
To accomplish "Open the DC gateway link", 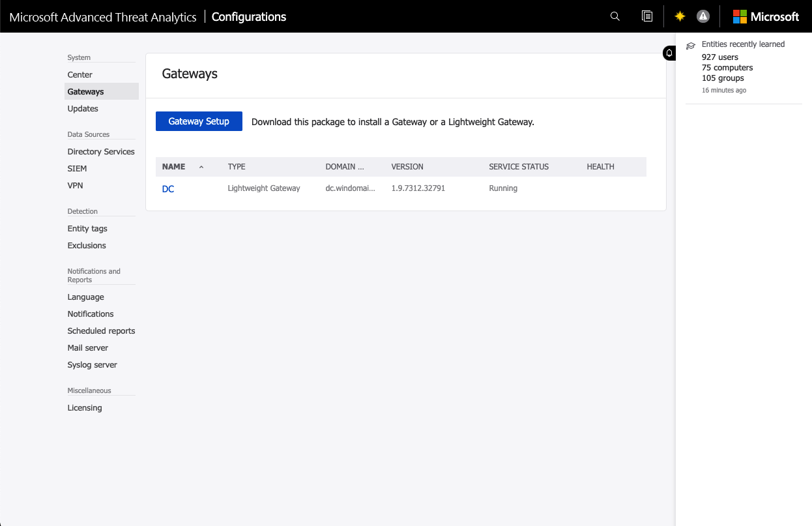I will click(168, 189).
